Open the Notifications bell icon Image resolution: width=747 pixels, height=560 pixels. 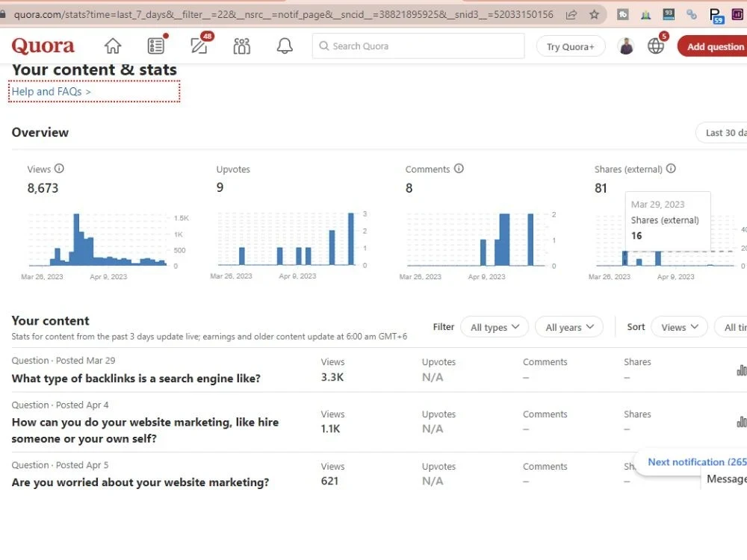pos(285,46)
